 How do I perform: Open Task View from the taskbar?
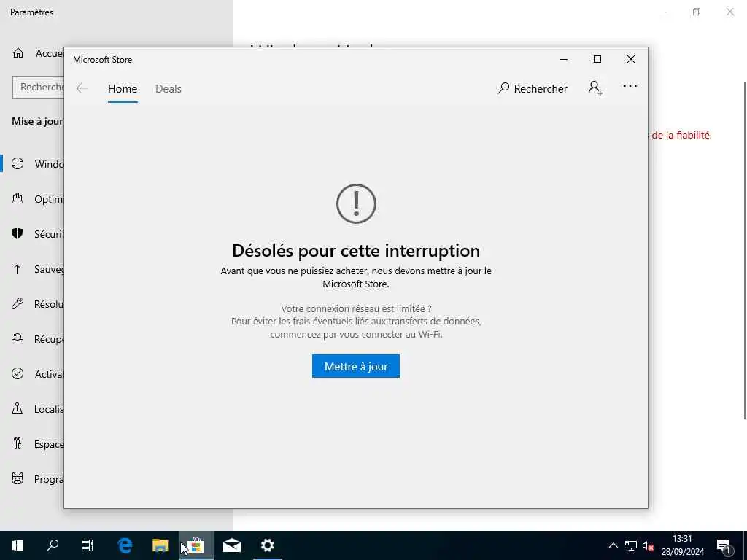pyautogui.click(x=88, y=545)
